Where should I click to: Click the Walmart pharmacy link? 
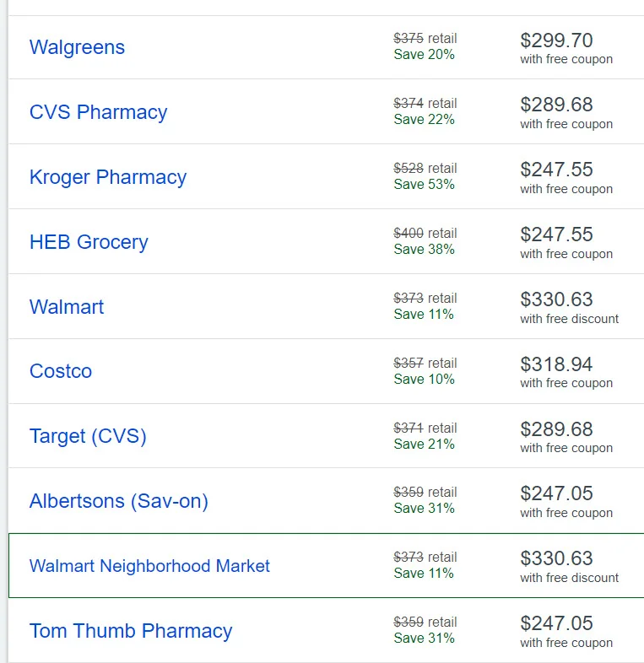point(67,307)
